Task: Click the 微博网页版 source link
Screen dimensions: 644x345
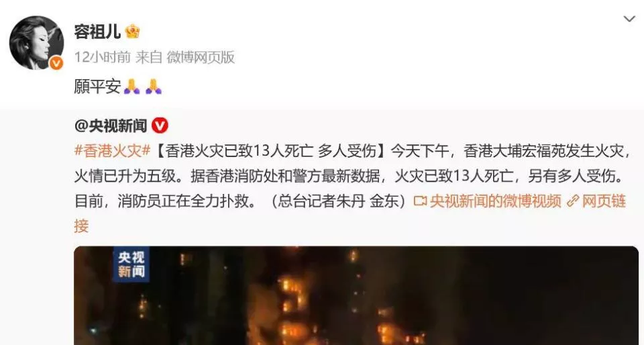Action: pos(201,58)
